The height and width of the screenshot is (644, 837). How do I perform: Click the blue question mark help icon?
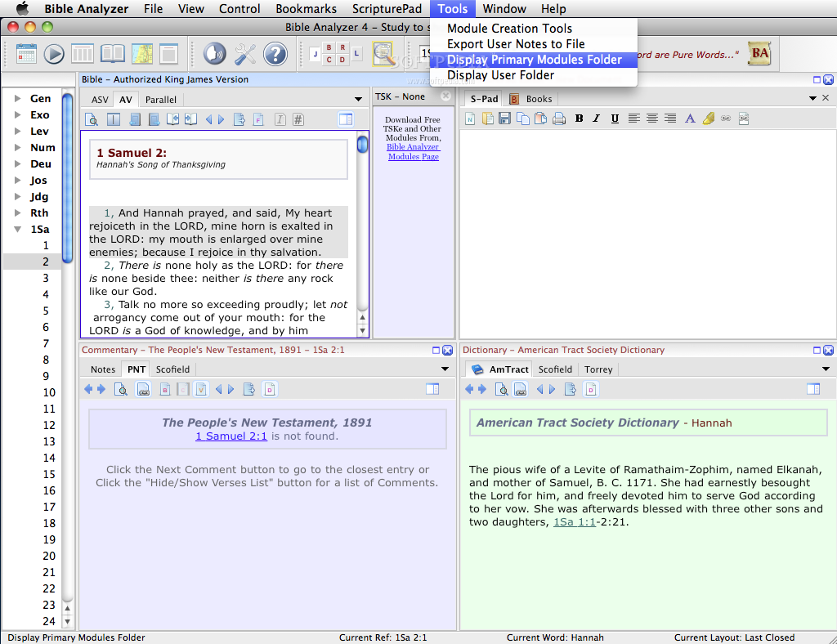tap(275, 54)
